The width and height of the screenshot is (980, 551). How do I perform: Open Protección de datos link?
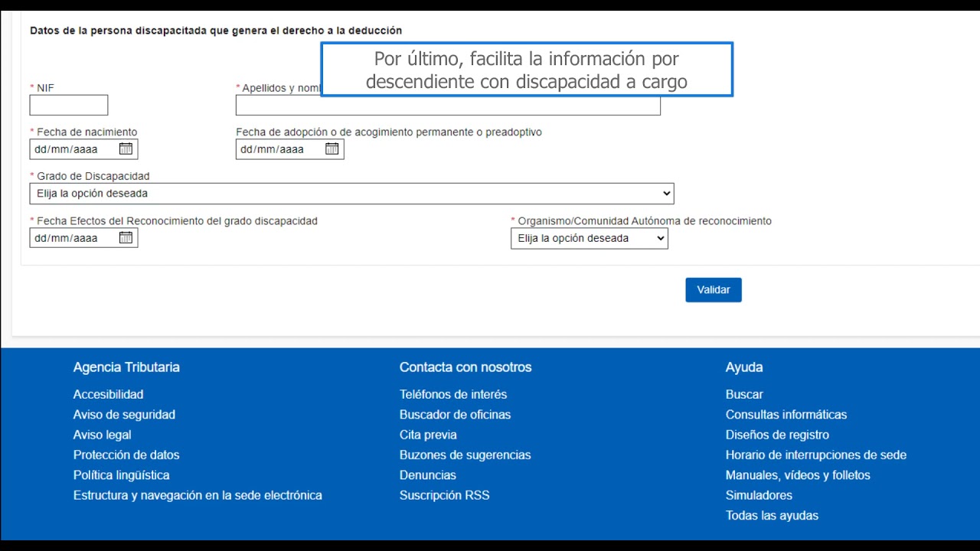pyautogui.click(x=126, y=455)
